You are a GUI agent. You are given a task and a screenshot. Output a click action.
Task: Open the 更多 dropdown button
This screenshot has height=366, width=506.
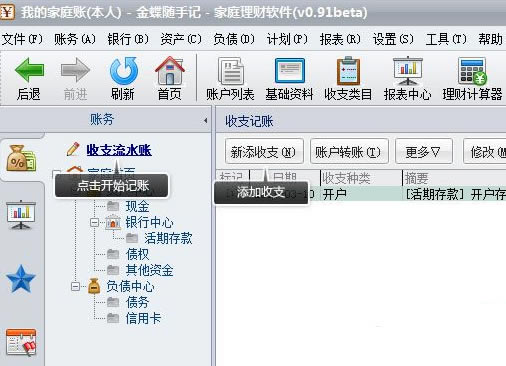(x=424, y=152)
